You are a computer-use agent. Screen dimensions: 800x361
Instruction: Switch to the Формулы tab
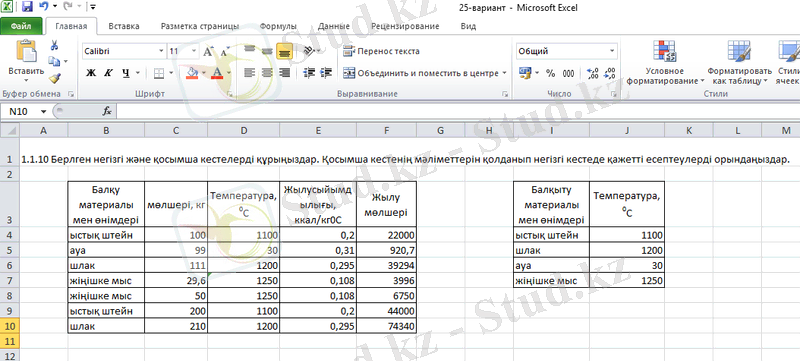click(x=278, y=26)
